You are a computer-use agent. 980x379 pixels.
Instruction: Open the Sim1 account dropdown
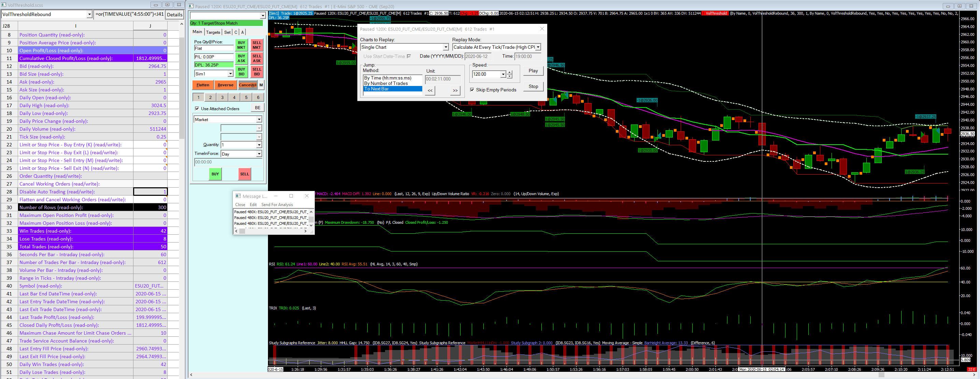click(x=230, y=74)
